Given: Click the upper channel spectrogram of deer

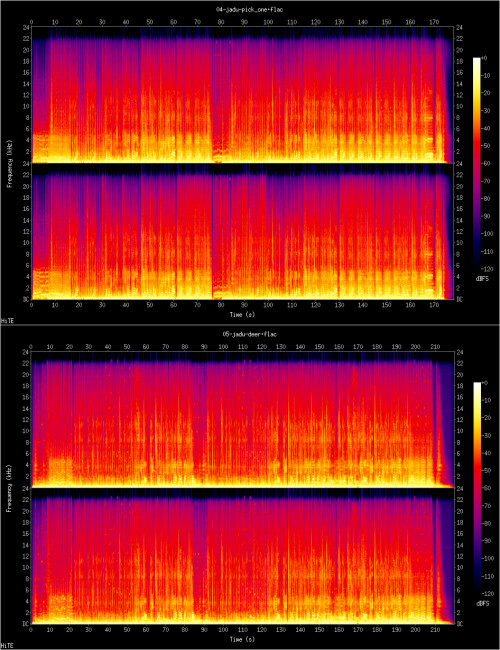Looking at the screenshot, I should (x=242, y=420).
